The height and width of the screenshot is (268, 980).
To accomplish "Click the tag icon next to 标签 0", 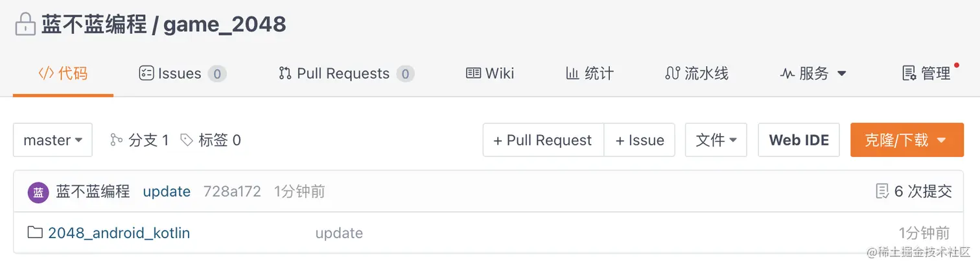I will pos(187,140).
